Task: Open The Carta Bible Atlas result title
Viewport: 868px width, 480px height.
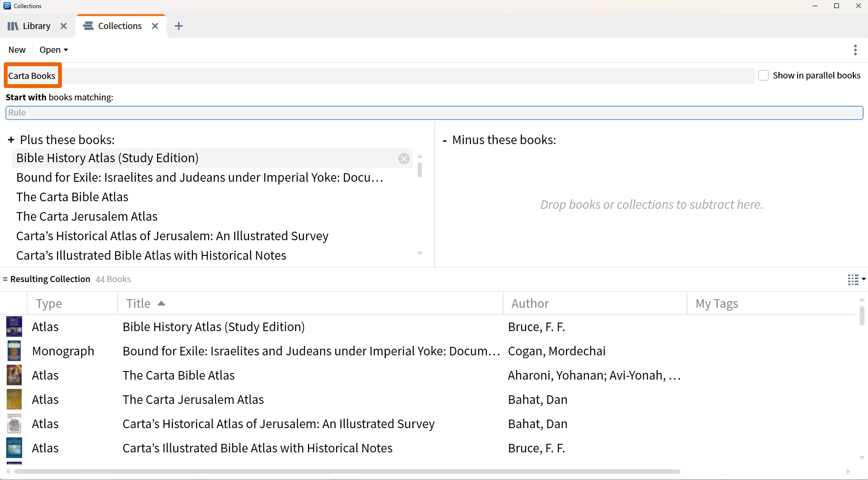Action: point(179,375)
